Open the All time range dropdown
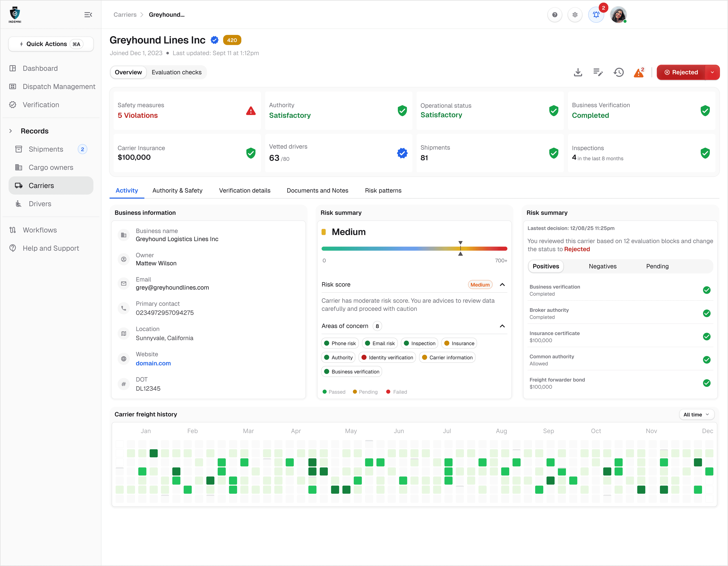The image size is (728, 566). click(x=697, y=415)
